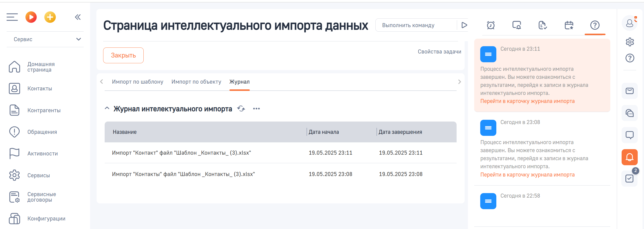Open the reminders alarm clock tab

click(x=491, y=25)
